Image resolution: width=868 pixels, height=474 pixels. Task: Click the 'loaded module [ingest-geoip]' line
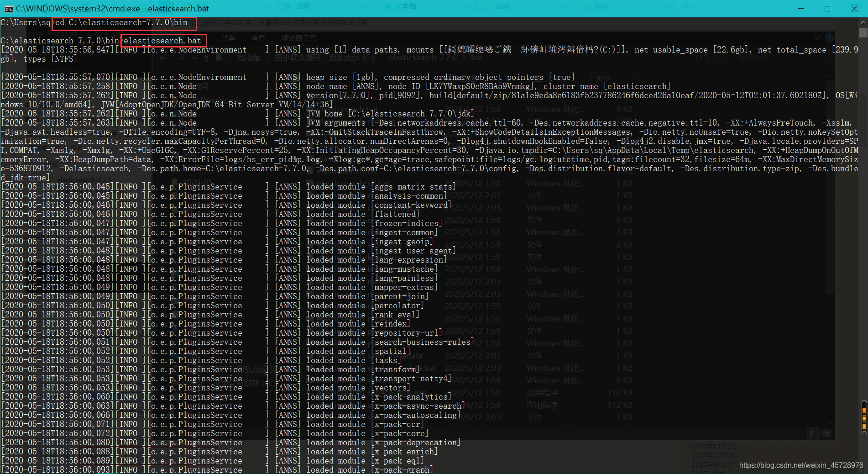click(x=370, y=242)
